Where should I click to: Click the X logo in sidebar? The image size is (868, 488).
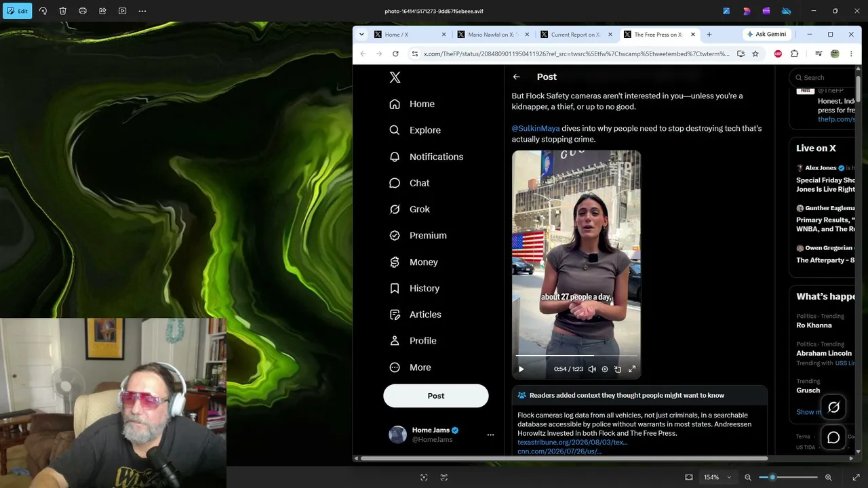[395, 77]
